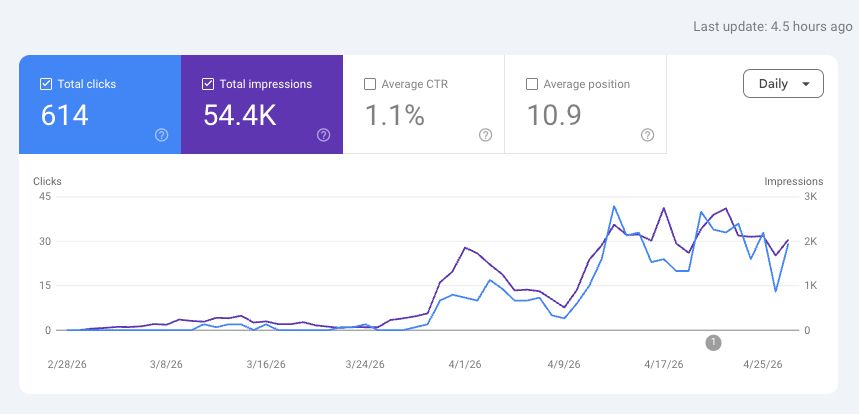Enable the Average CTR checkbox
The height and width of the screenshot is (414, 859).
370,84
